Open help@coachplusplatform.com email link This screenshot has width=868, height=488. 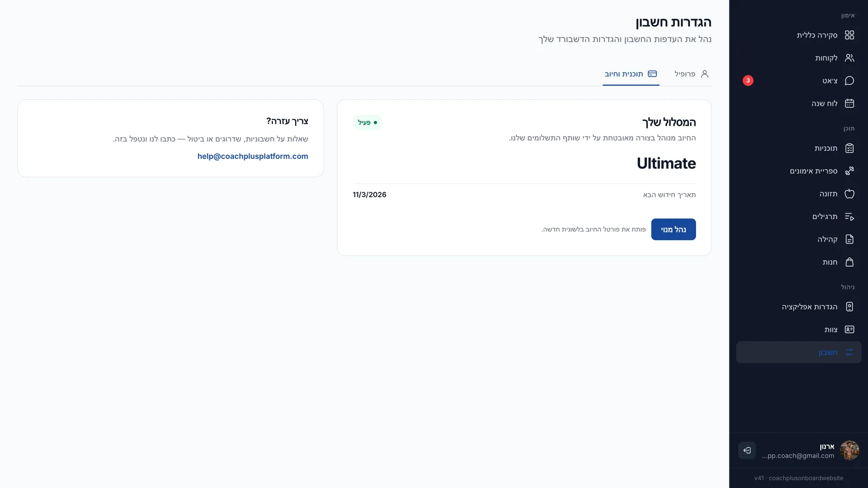coord(253,156)
